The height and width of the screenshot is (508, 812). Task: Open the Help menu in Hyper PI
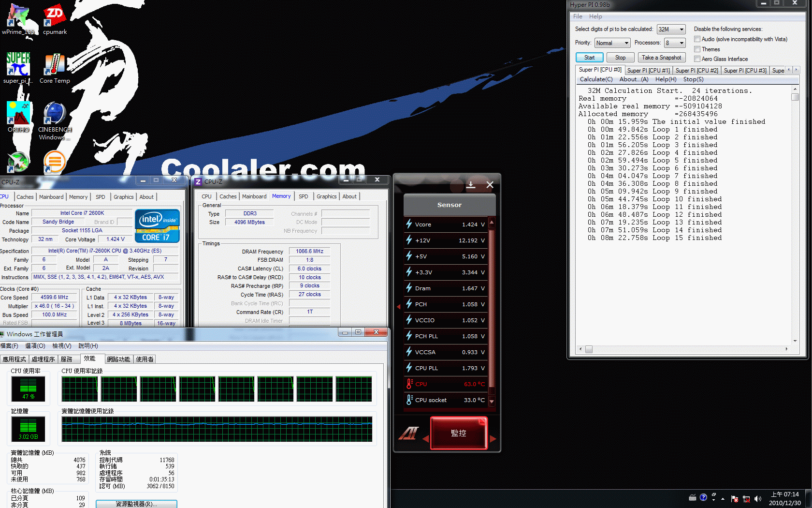click(595, 16)
